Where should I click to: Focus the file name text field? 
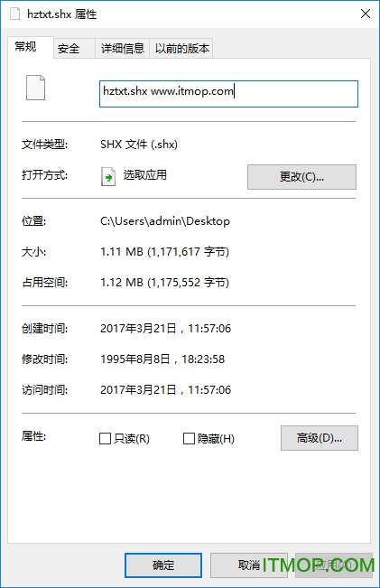pos(228,94)
